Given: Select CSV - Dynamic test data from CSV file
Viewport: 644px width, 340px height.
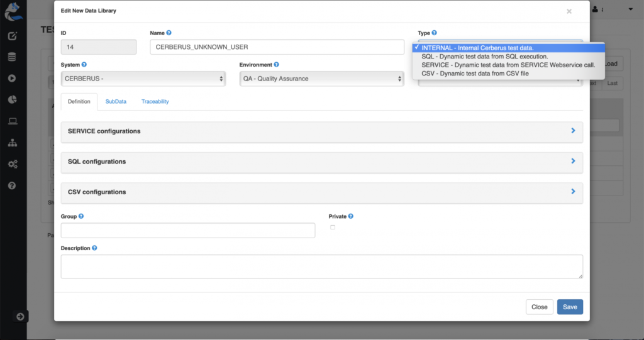Looking at the screenshot, I should 508,74.
